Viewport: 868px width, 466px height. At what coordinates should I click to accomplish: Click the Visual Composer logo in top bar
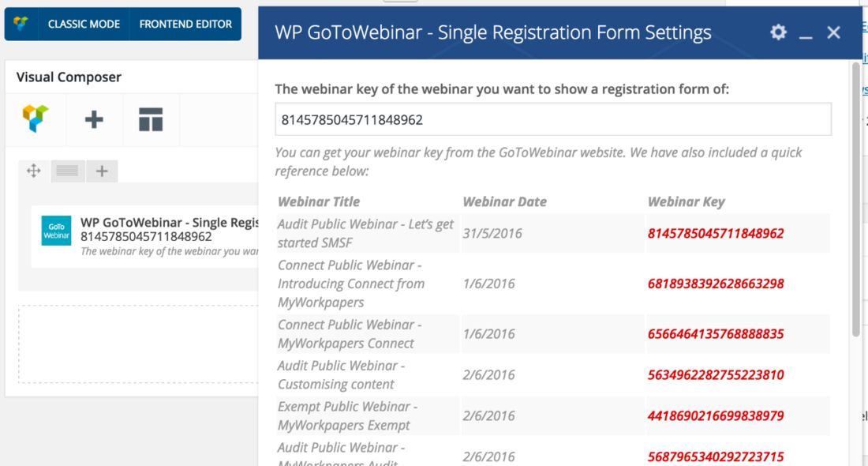coord(21,24)
